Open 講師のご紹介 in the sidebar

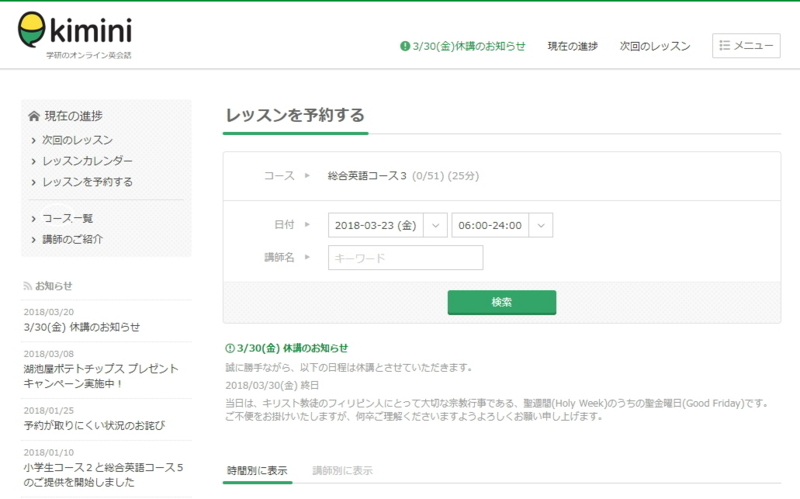72,239
